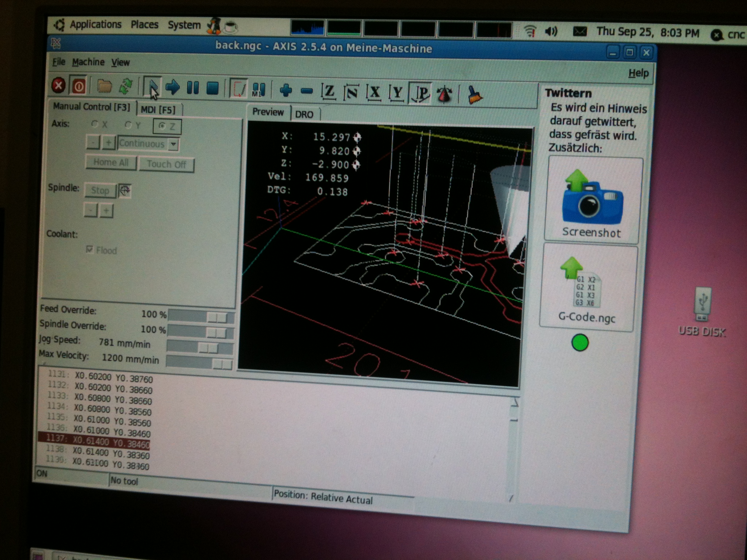The width and height of the screenshot is (747, 560).
Task: Click the Touch Off button
Action: pos(166,164)
